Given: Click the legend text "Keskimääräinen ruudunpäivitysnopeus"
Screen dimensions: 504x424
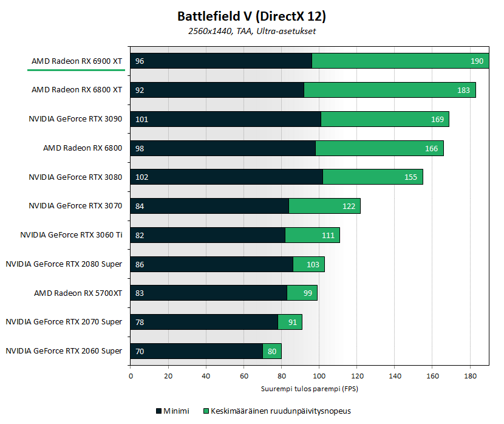Looking at the screenshot, I should coord(281,411).
